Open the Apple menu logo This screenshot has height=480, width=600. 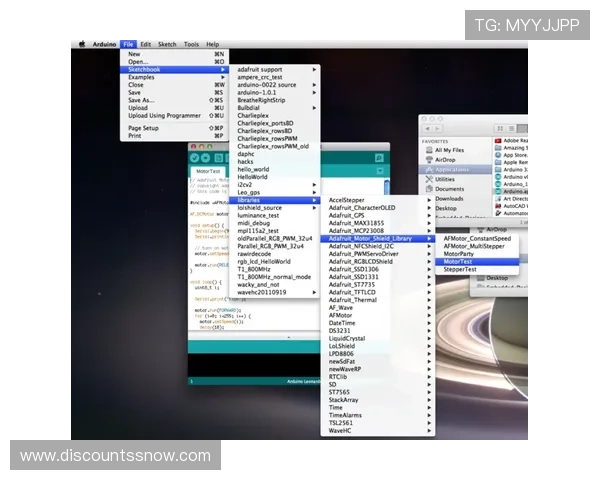[82, 45]
